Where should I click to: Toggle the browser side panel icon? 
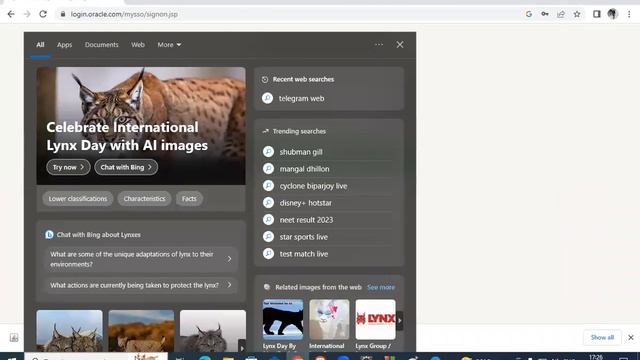tap(597, 14)
